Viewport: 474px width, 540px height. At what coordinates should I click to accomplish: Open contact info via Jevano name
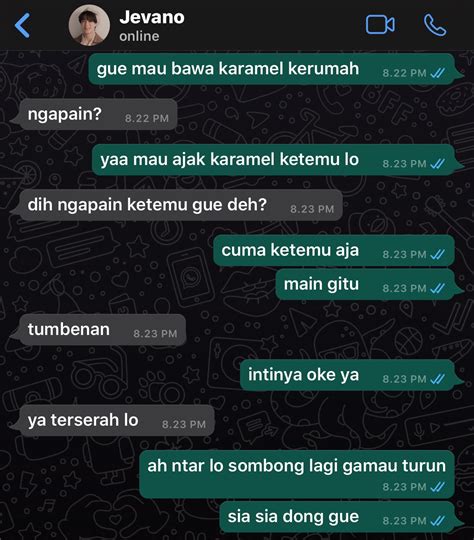[x=152, y=17]
